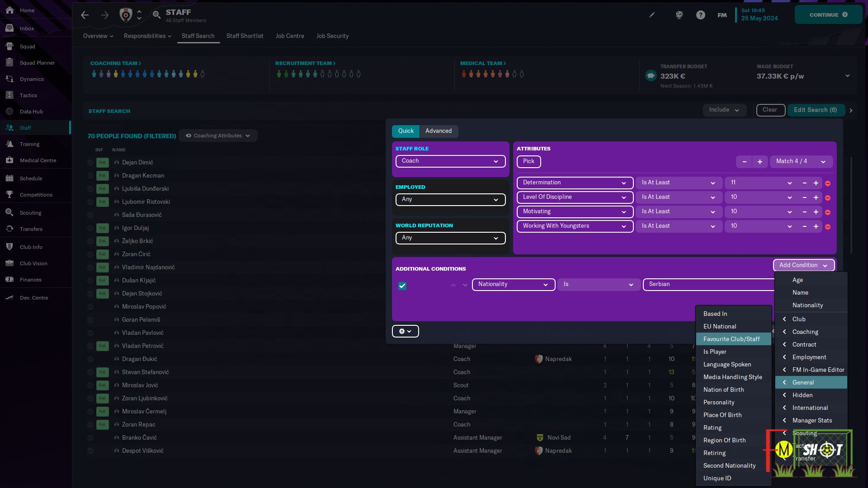
Task: Toggle selection circle for Igor Duljaj
Action: [90, 228]
